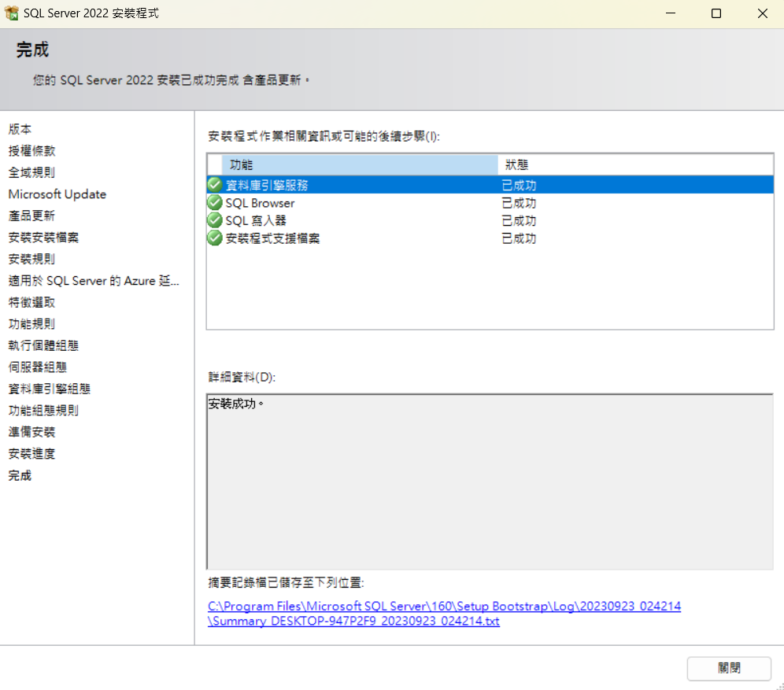Viewport: 784px width, 690px height.
Task: Click 已成功 status for 資料庫引擎服務
Action: (x=519, y=186)
